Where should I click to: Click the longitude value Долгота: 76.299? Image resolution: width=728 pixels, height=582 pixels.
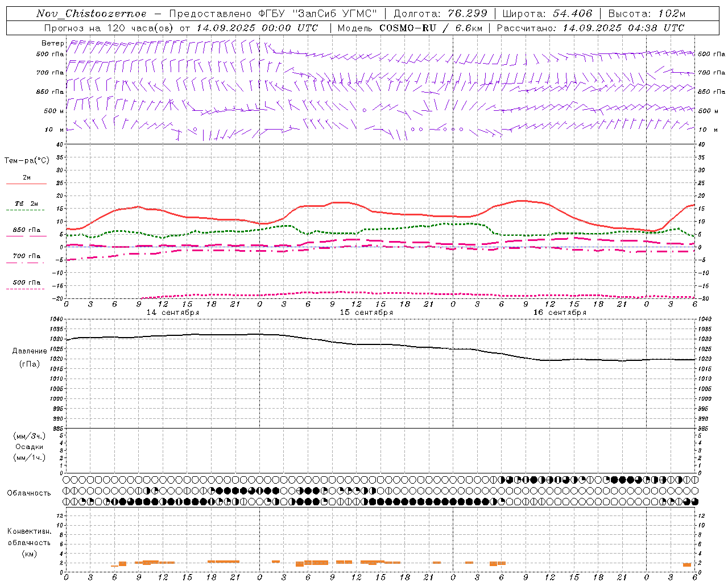(x=440, y=14)
